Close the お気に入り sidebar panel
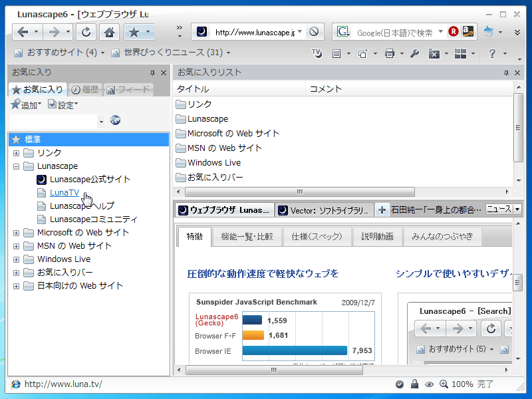The width and height of the screenshot is (532, 399). 164,72
